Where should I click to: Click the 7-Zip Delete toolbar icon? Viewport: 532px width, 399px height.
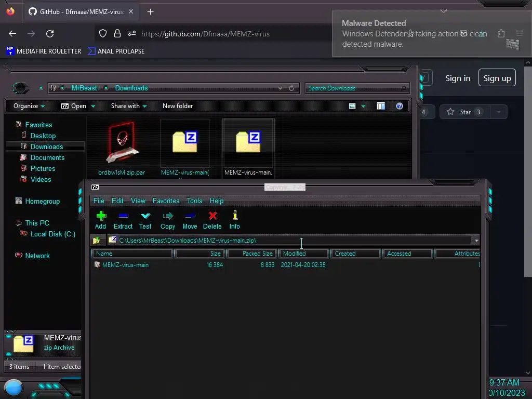coord(212,216)
